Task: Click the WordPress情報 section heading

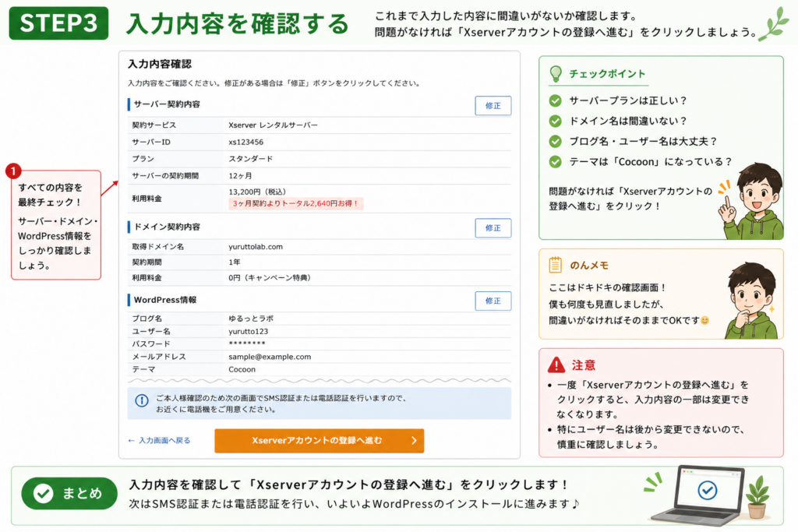Action: (165, 300)
